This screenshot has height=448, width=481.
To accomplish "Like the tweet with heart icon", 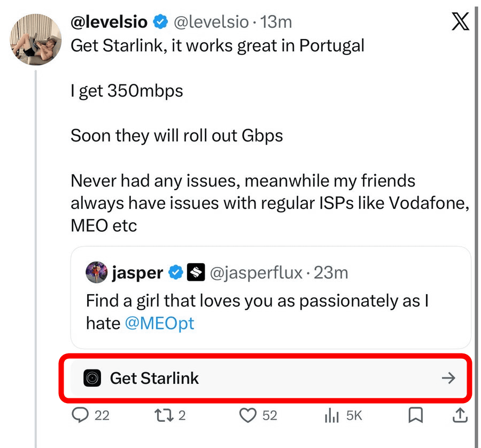I will point(247,415).
